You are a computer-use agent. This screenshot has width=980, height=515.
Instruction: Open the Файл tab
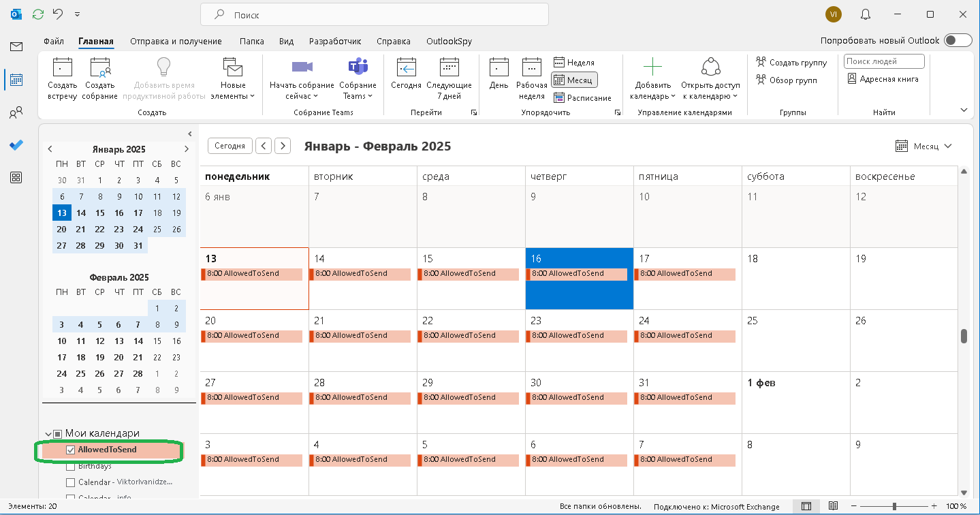54,41
